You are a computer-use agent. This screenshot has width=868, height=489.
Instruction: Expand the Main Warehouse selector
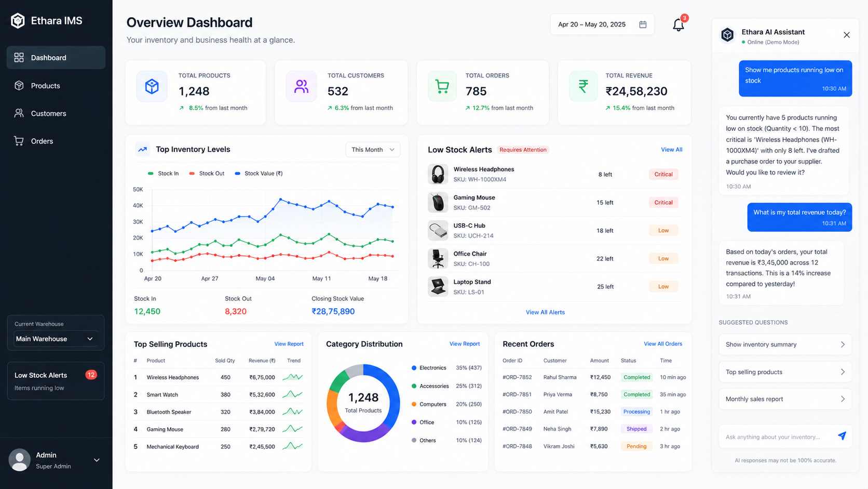[55, 339]
